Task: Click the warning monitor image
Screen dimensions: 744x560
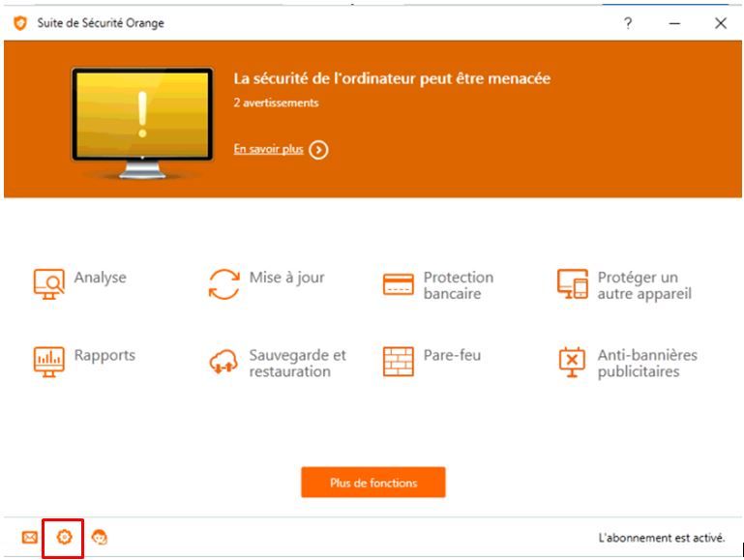Action: click(142, 123)
